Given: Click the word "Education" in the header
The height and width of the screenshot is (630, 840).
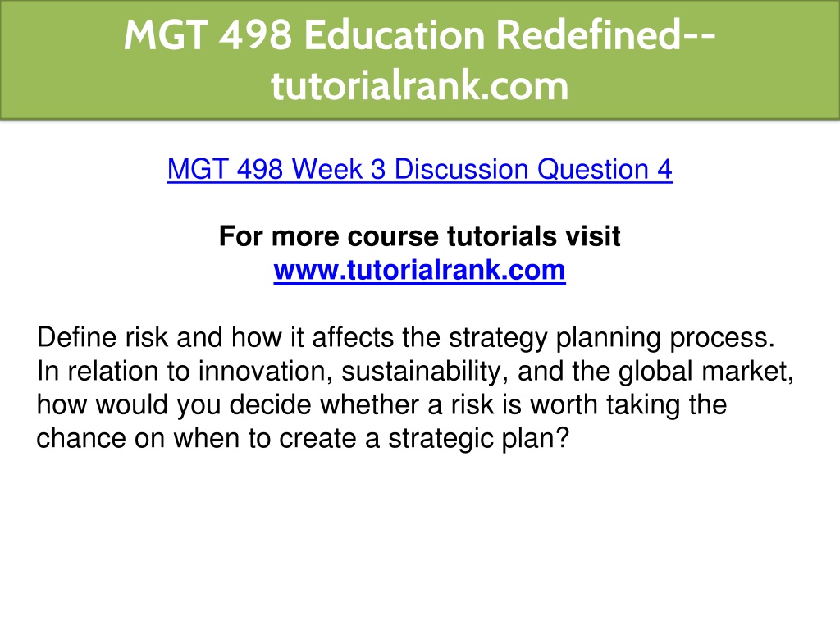Looking at the screenshot, I should [x=395, y=34].
